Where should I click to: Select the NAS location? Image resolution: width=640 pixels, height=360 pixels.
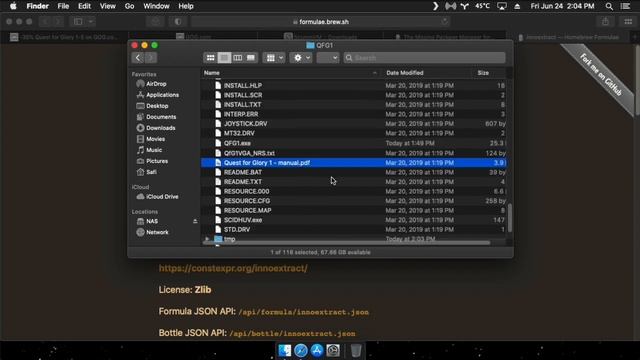click(x=148, y=221)
